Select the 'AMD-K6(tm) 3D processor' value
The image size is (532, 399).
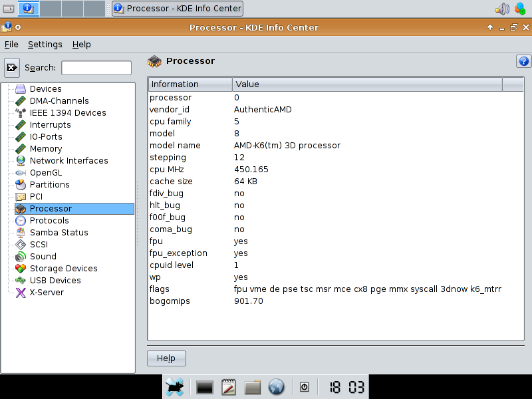[287, 146]
